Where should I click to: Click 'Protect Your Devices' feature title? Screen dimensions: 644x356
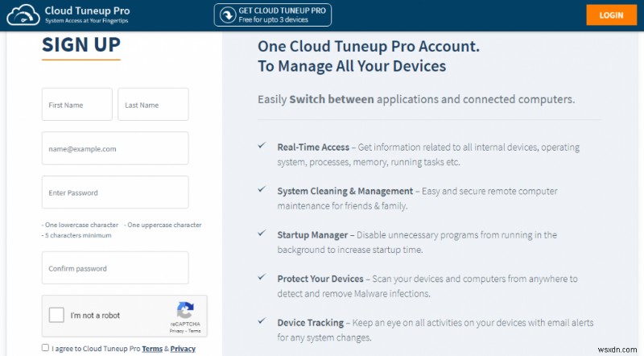point(320,279)
